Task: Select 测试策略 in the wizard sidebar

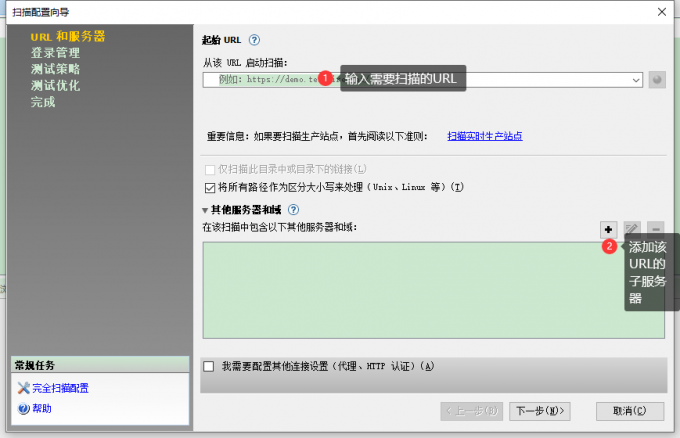Action: pyautogui.click(x=55, y=69)
